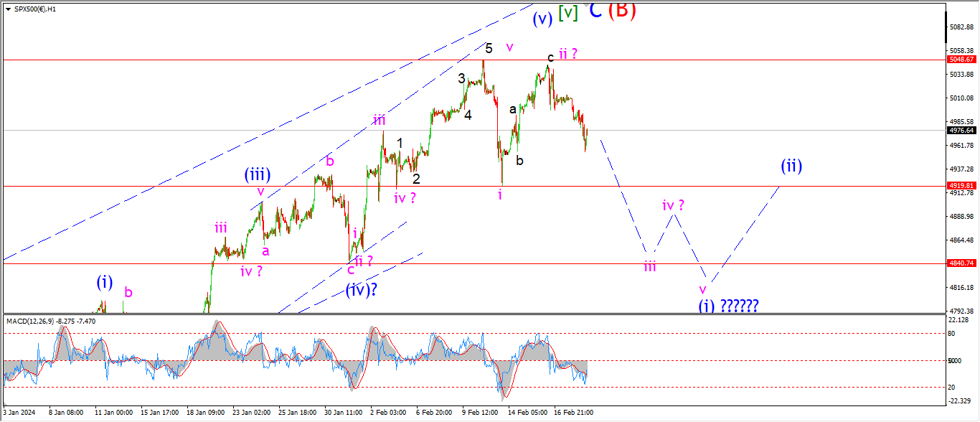Click the dark 4976.64 current price tag
Screen dimensions: 980x422
961,131
